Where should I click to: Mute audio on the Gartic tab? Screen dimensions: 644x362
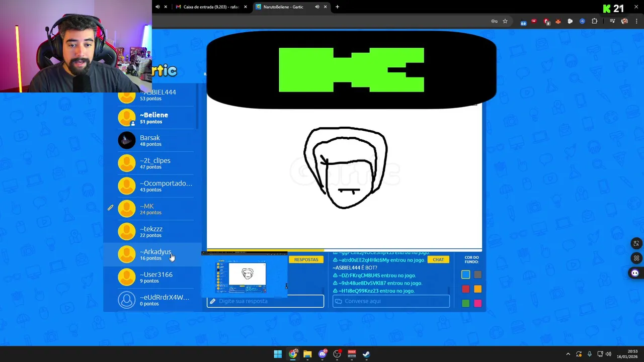(317, 7)
